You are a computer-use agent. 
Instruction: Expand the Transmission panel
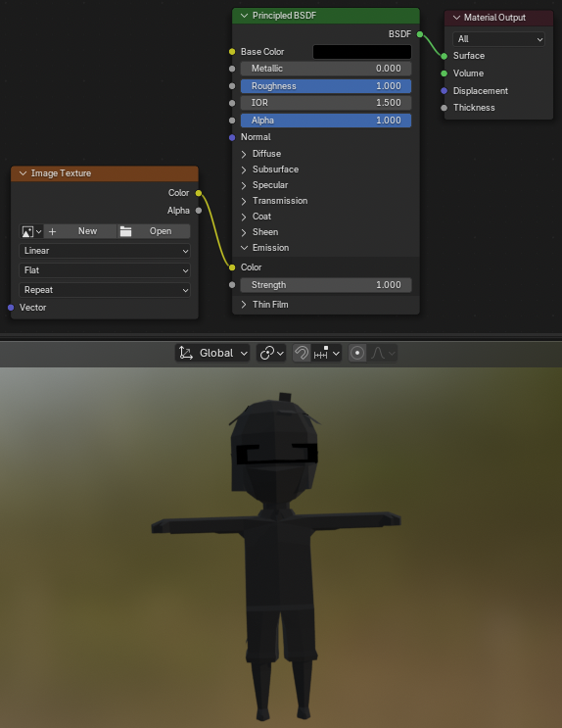pyautogui.click(x=244, y=201)
